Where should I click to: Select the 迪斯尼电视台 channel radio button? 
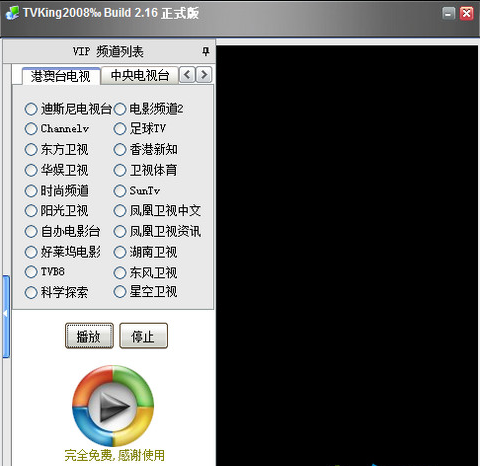pyautogui.click(x=31, y=109)
